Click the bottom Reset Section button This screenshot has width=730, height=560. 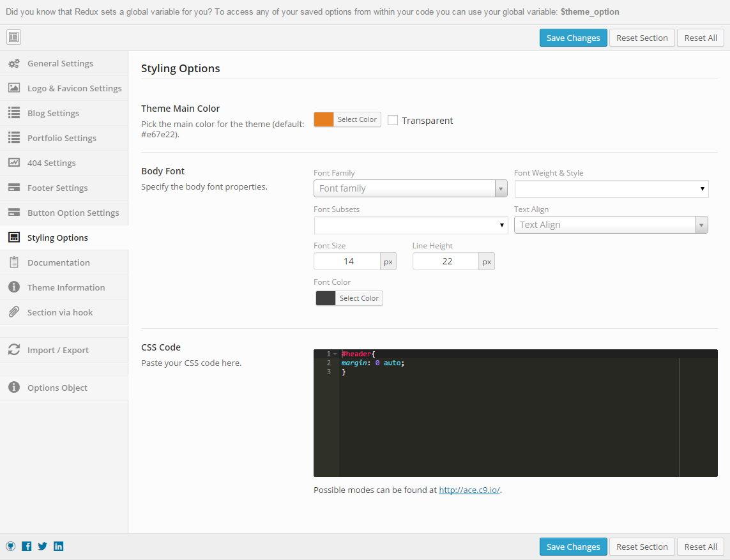[642, 547]
